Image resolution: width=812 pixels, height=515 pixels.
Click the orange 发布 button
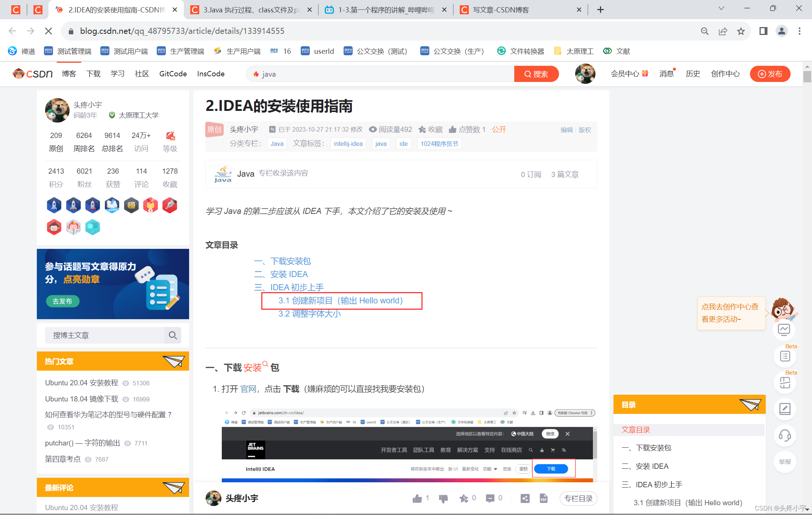coord(770,74)
